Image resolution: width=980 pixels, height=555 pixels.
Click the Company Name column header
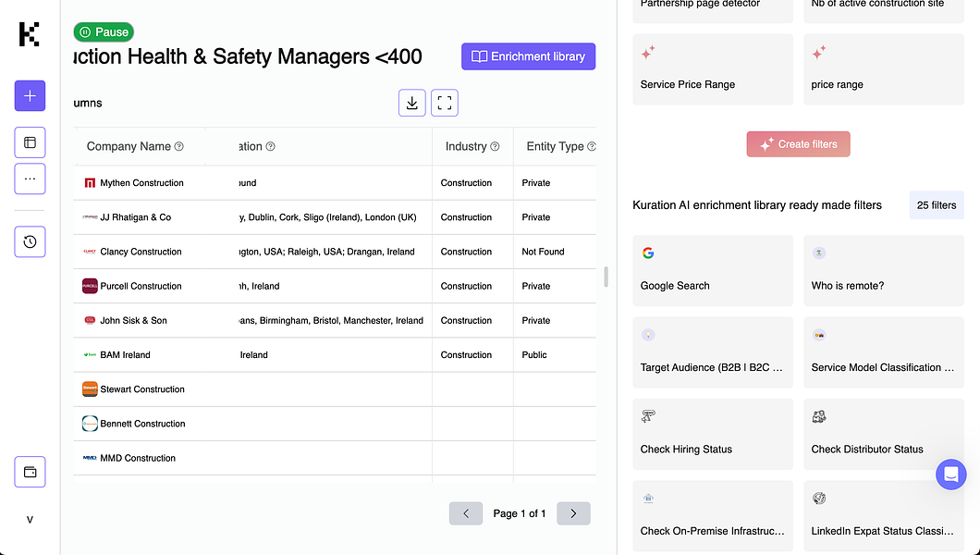(x=140, y=146)
